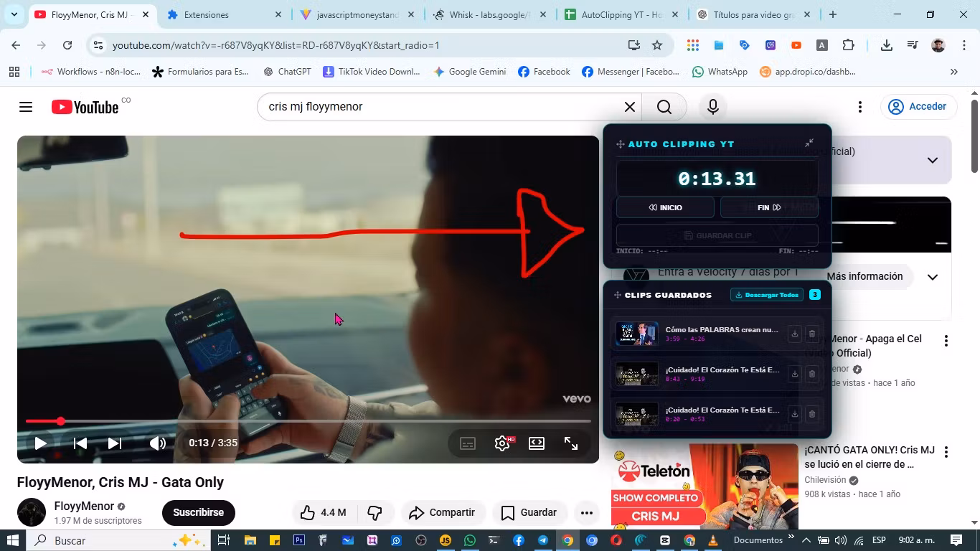Open the Teletón Cris MJ video thumbnail

coord(705,486)
